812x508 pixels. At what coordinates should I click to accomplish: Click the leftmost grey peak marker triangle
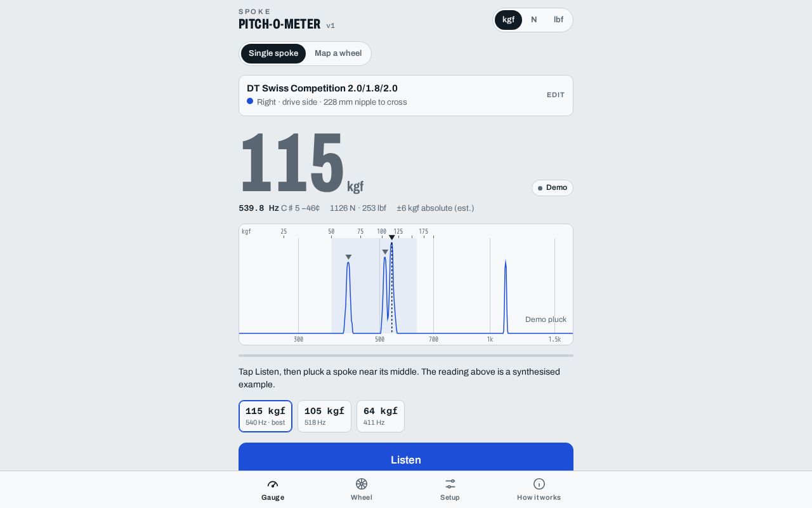(348, 257)
